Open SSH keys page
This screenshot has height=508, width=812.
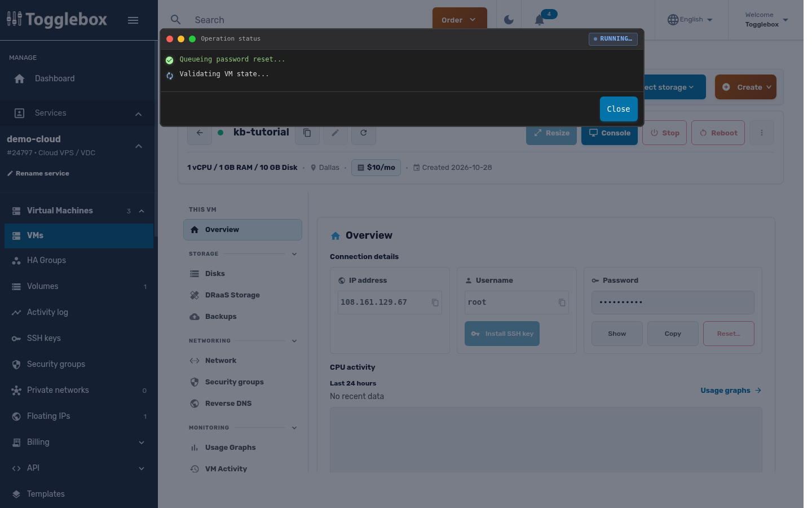point(79,338)
